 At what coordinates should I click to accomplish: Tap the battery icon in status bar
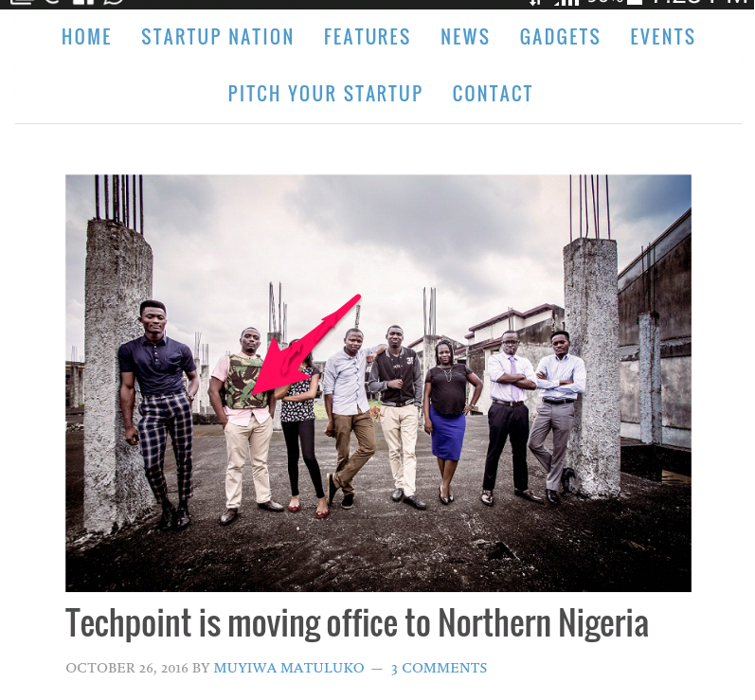click(x=635, y=2)
